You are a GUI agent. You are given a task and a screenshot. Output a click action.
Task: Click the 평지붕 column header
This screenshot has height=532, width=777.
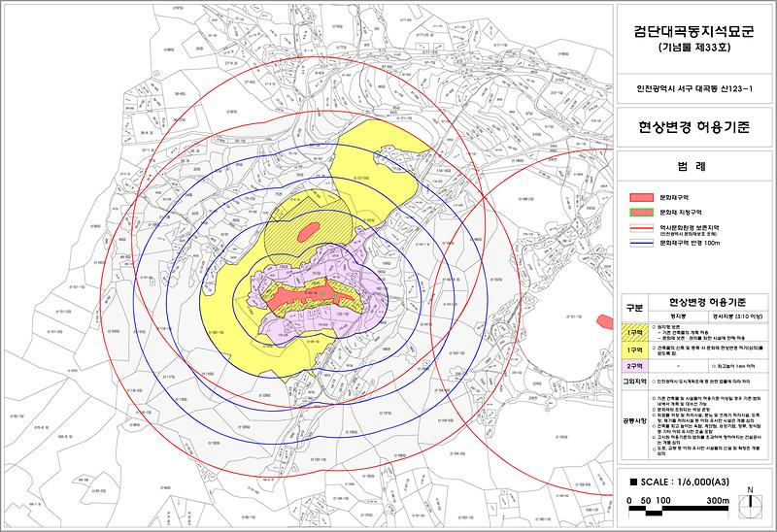(677, 316)
